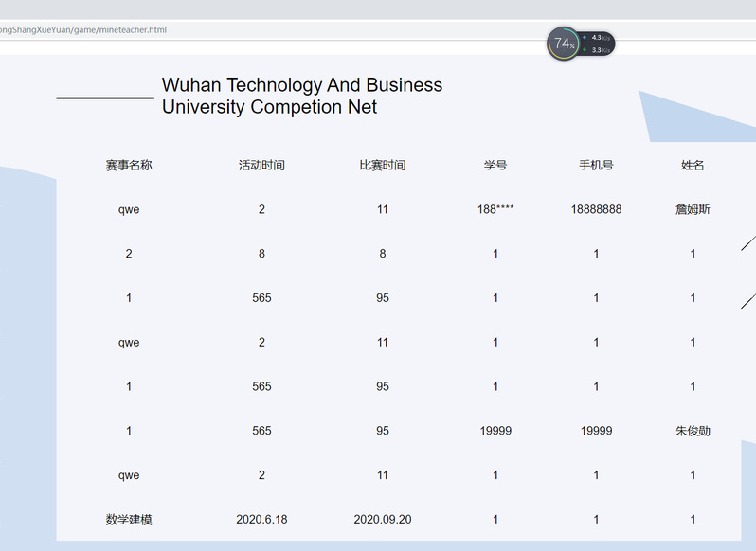The height and width of the screenshot is (551, 756).
Task: Click the column header 姓名
Action: (x=693, y=165)
